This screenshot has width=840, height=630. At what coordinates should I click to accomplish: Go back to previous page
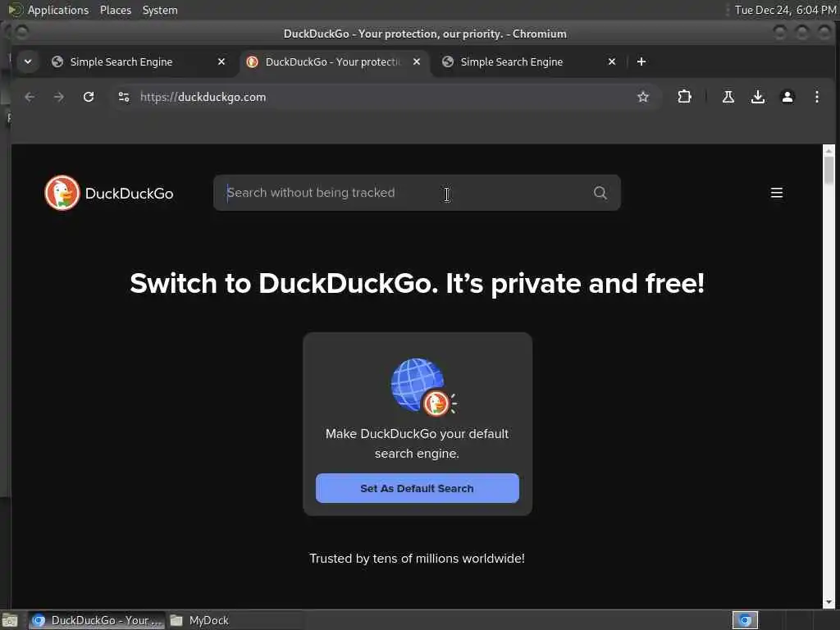tap(30, 97)
